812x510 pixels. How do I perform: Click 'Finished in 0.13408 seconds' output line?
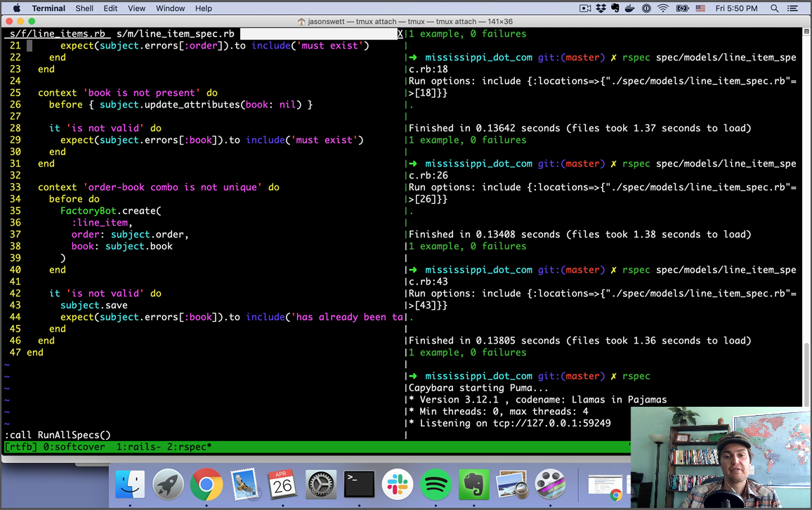tap(579, 234)
